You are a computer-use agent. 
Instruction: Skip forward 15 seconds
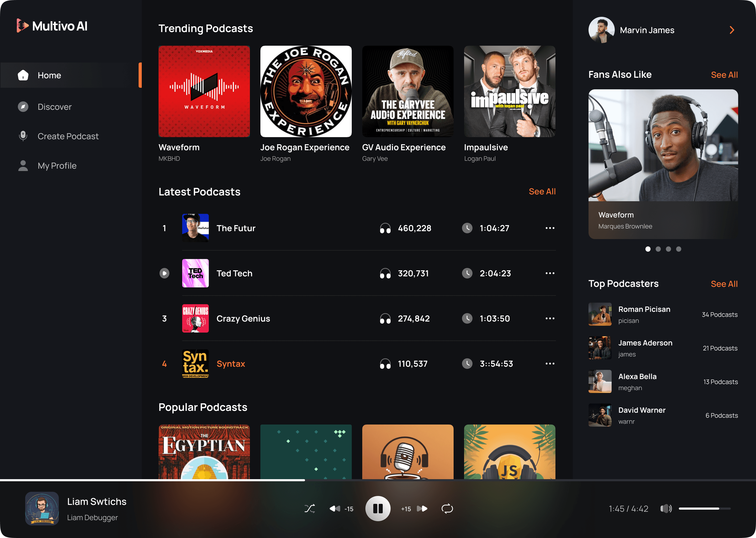coord(414,509)
